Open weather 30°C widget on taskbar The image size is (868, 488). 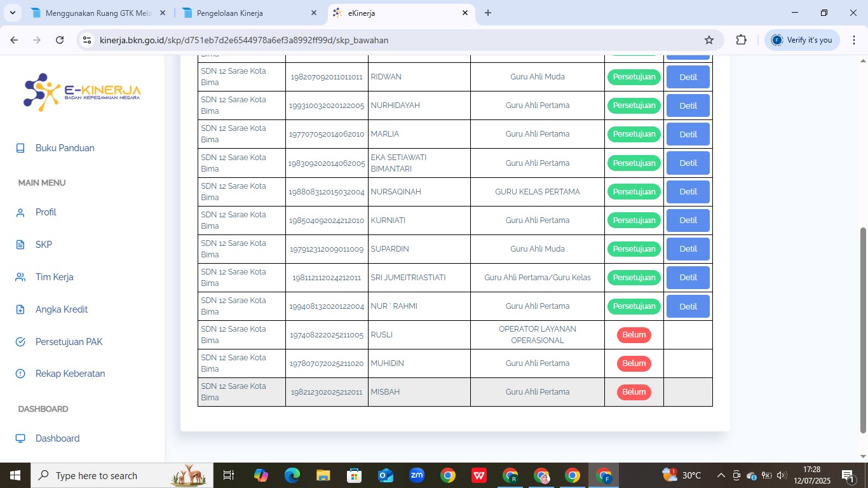tap(682, 475)
